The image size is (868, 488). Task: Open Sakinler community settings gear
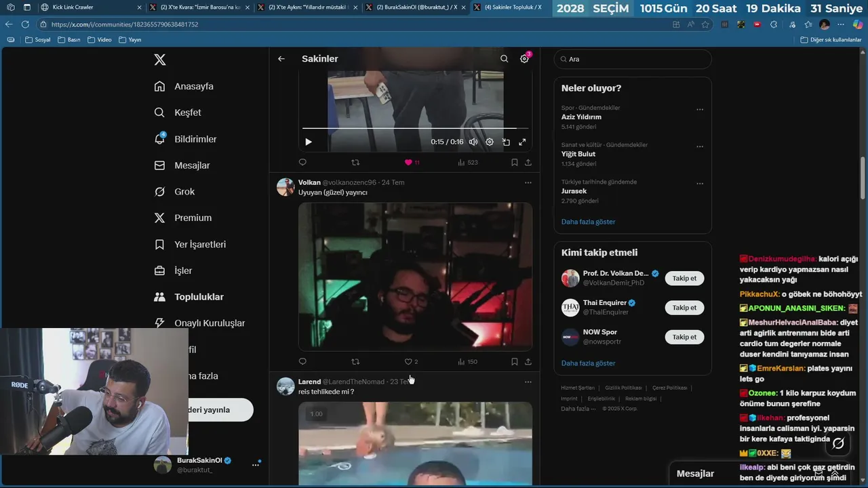tap(524, 59)
